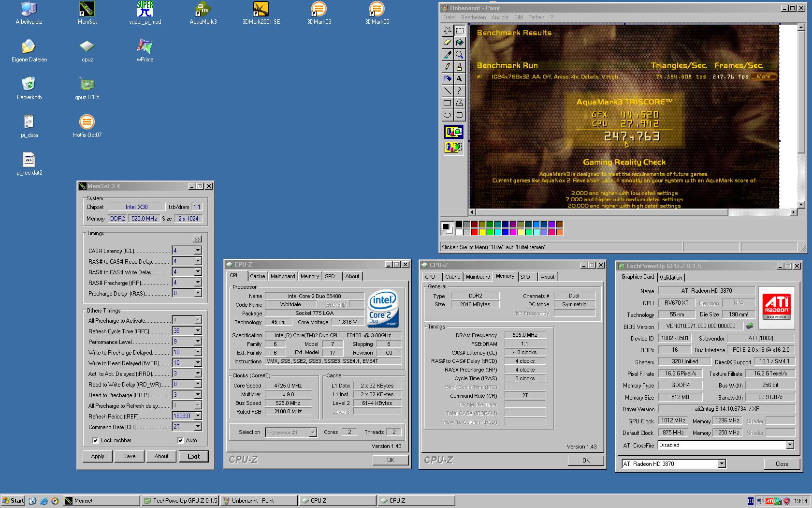Open the Command Rate (CR) dropdown in MemSet

point(198,427)
